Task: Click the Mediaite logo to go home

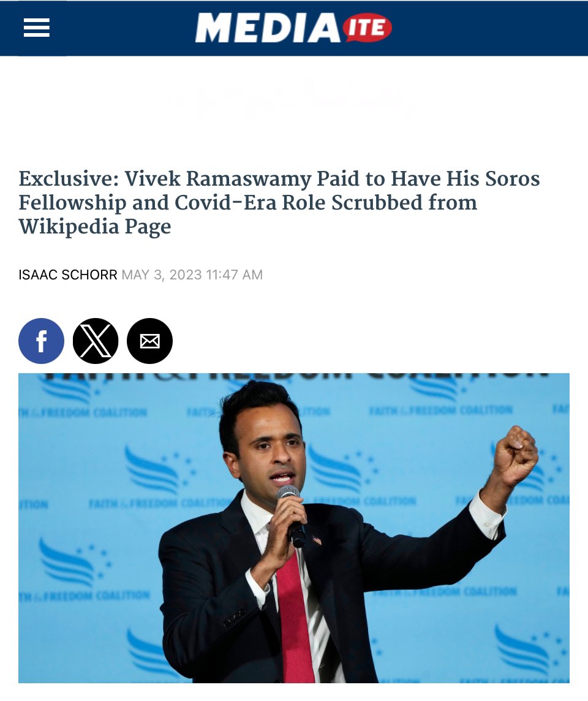Action: pyautogui.click(x=293, y=28)
